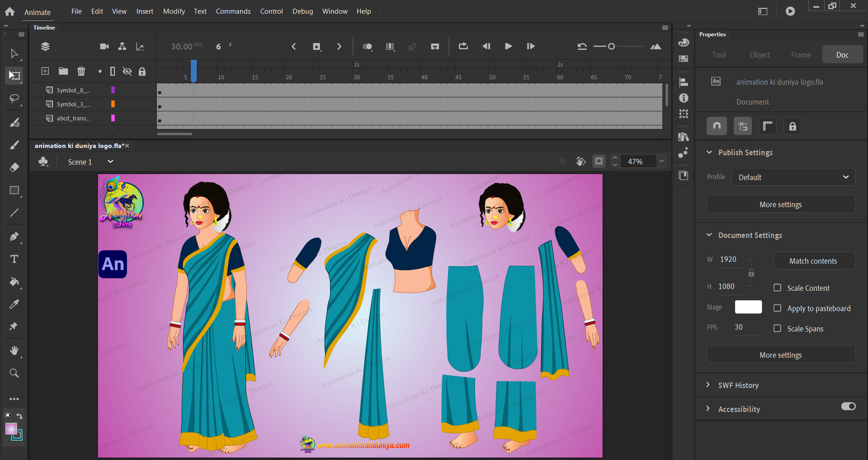This screenshot has width=868, height=460.
Task: Open the Commands menu
Action: point(233,11)
